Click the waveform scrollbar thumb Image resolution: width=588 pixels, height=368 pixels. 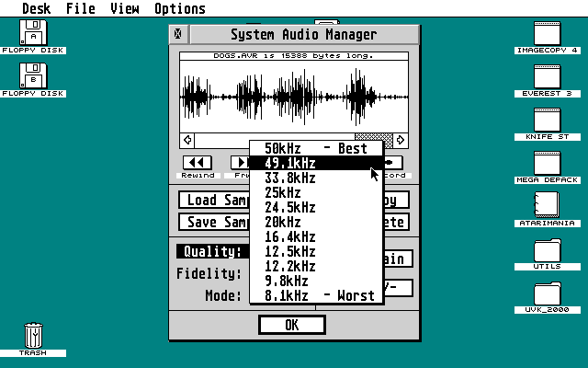pyautogui.click(x=374, y=140)
